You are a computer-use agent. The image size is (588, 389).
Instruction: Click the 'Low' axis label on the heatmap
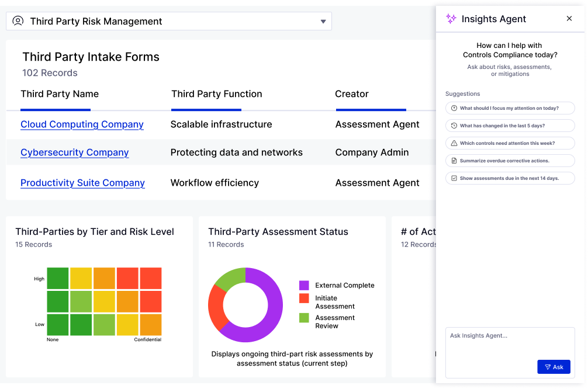pos(40,325)
